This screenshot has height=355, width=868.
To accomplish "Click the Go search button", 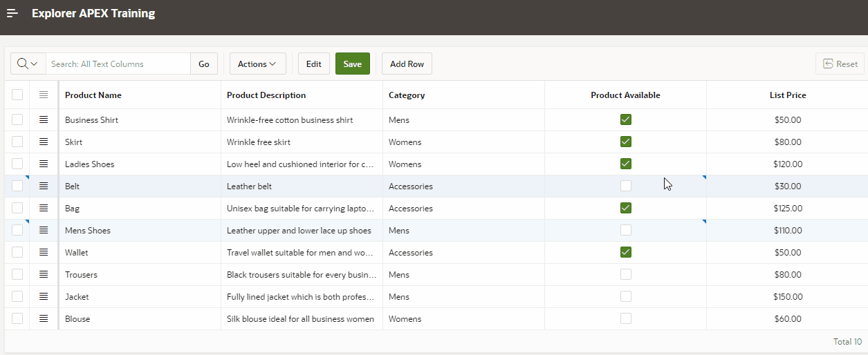I will coord(204,64).
